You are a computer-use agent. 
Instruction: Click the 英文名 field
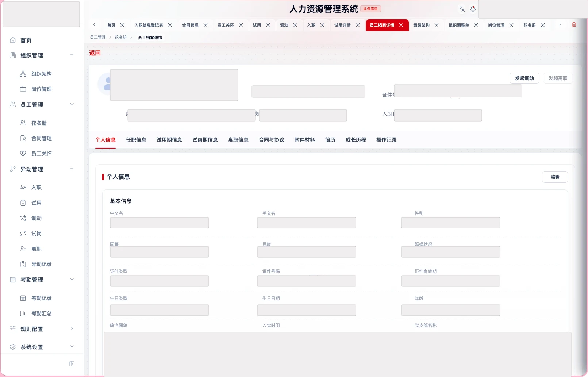coord(307,223)
